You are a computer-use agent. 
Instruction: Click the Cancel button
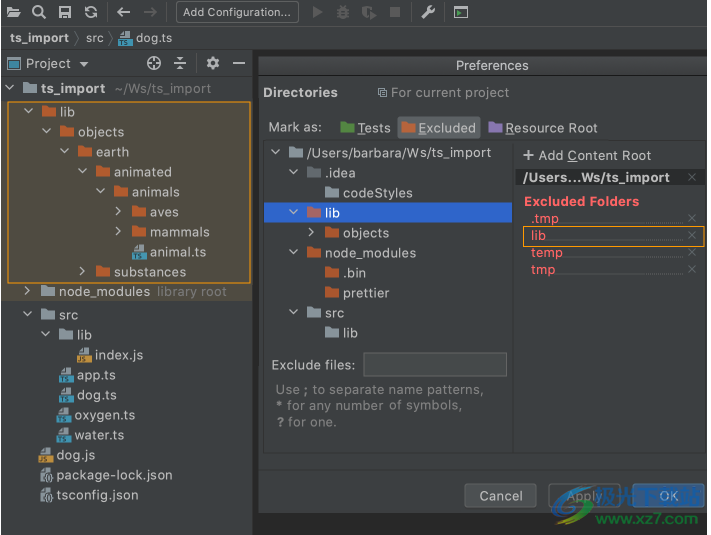[501, 496]
